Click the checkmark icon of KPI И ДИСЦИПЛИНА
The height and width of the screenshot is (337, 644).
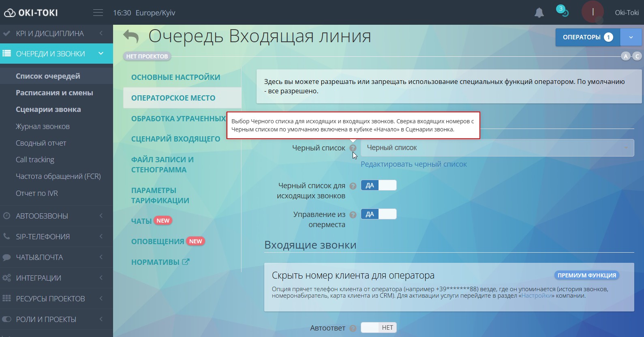click(x=6, y=33)
